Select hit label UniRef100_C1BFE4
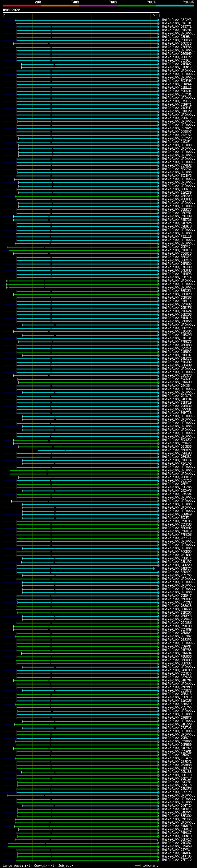 pyautogui.click(x=176, y=460)
